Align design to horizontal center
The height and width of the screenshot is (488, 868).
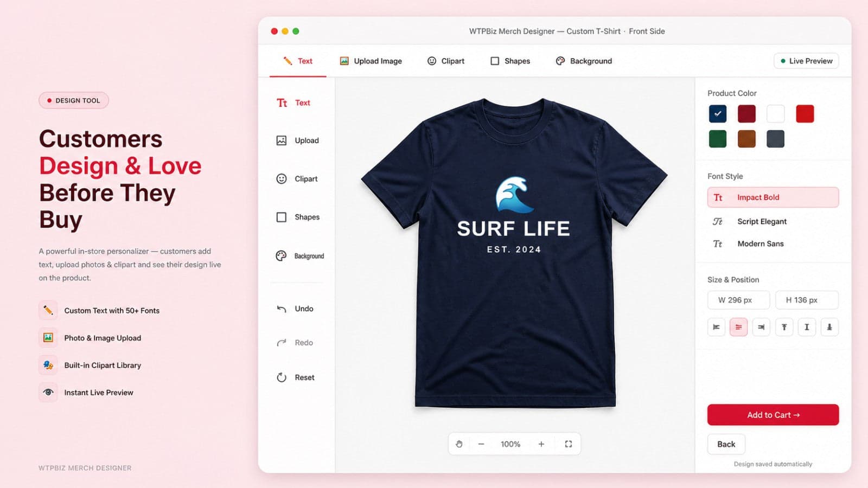738,327
